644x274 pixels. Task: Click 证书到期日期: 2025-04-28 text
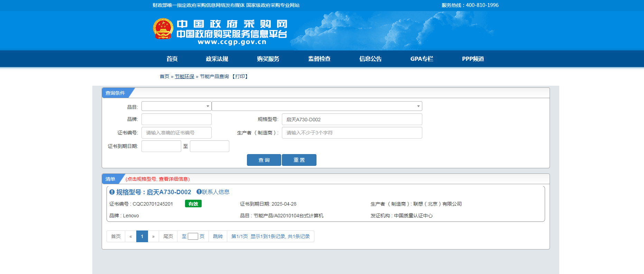point(268,204)
